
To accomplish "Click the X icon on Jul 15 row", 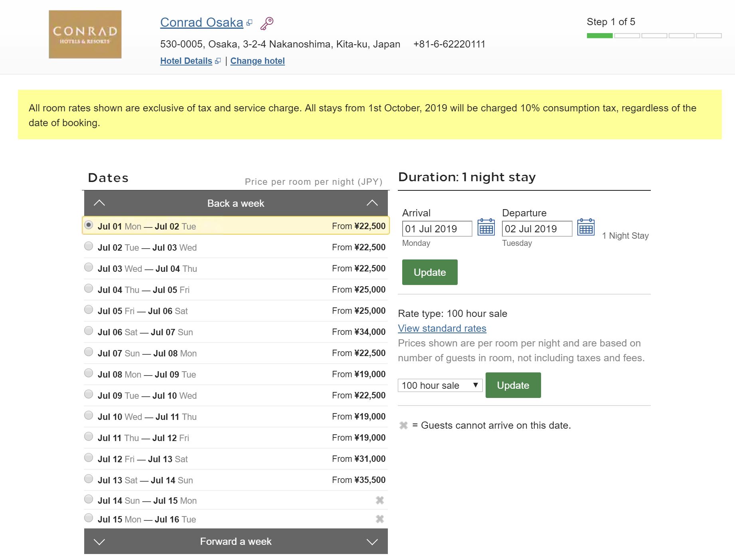I will point(380,519).
